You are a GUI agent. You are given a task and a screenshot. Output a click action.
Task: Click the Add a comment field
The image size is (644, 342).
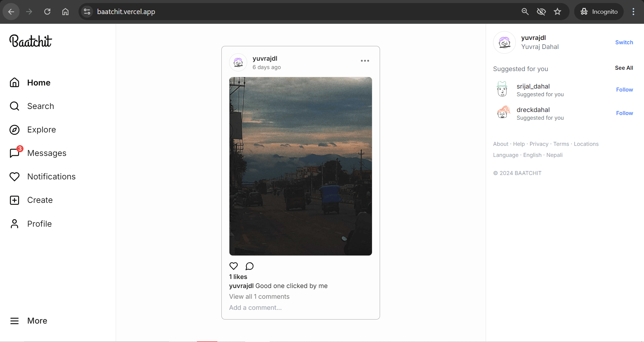pyautogui.click(x=300, y=307)
